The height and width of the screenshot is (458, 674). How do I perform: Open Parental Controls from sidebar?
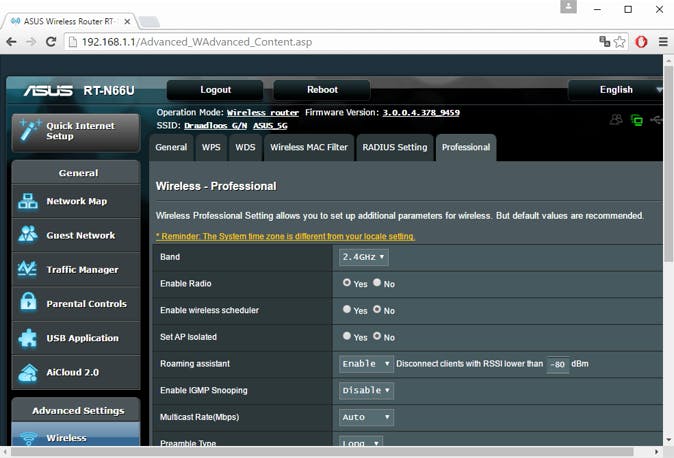(x=76, y=304)
